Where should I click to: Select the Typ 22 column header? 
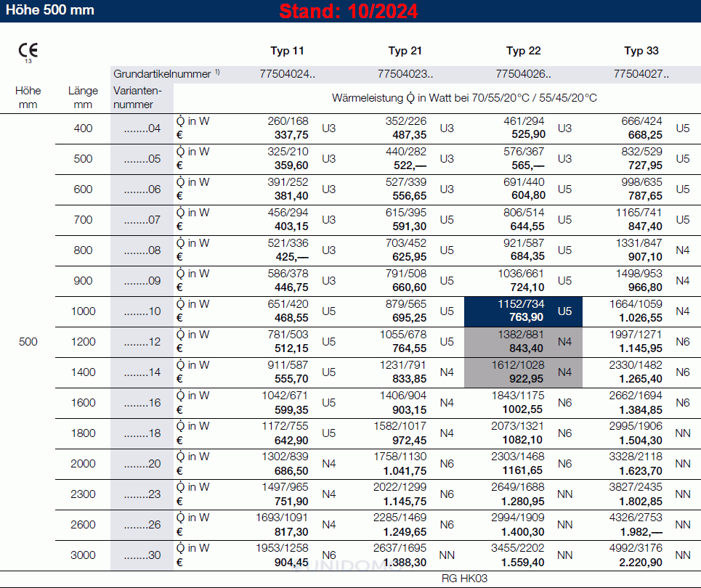[x=523, y=51]
